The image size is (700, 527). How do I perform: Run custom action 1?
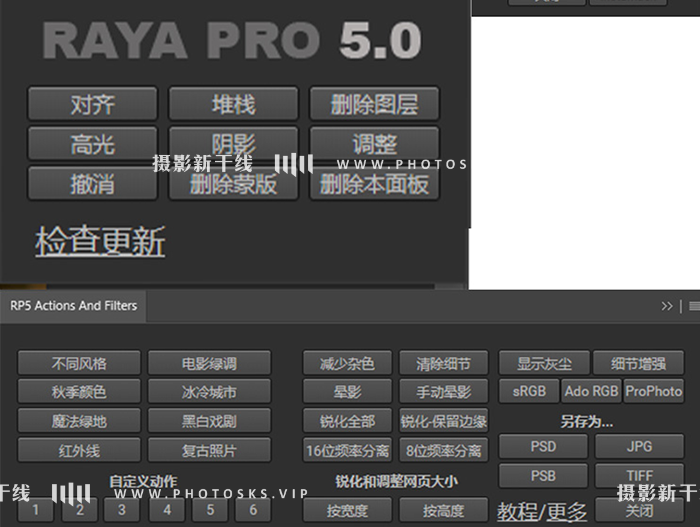tap(36, 510)
